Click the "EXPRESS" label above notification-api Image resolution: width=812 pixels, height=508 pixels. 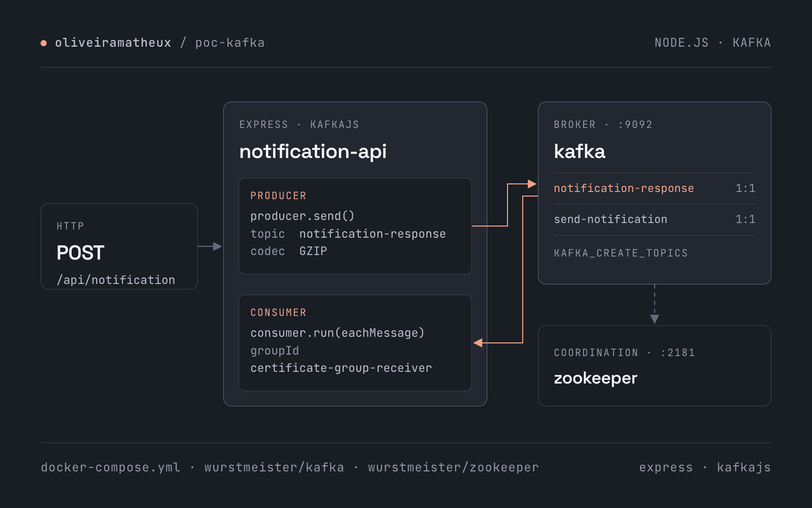263,124
